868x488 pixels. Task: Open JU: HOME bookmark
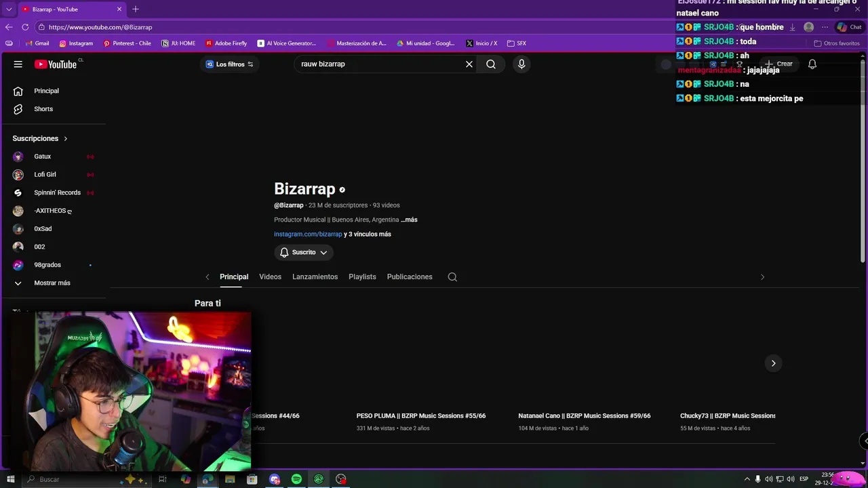pos(178,43)
